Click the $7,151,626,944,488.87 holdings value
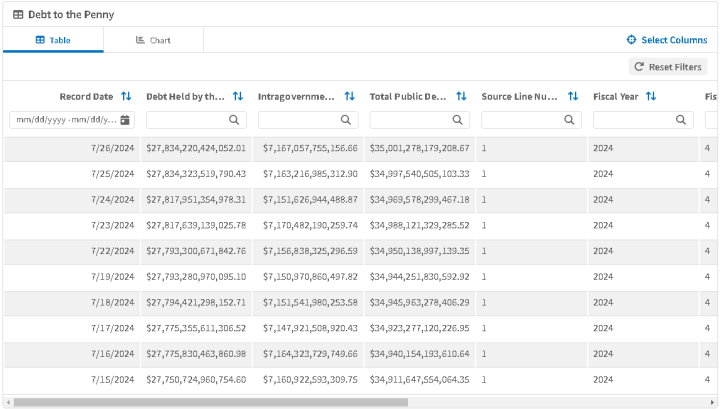This screenshot has width=720, height=409. pos(310,200)
